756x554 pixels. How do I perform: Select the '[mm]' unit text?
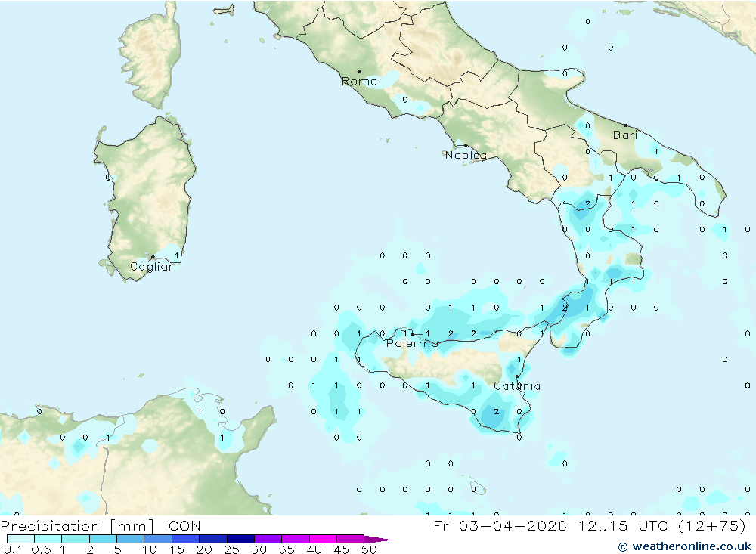pyautogui.click(x=132, y=526)
